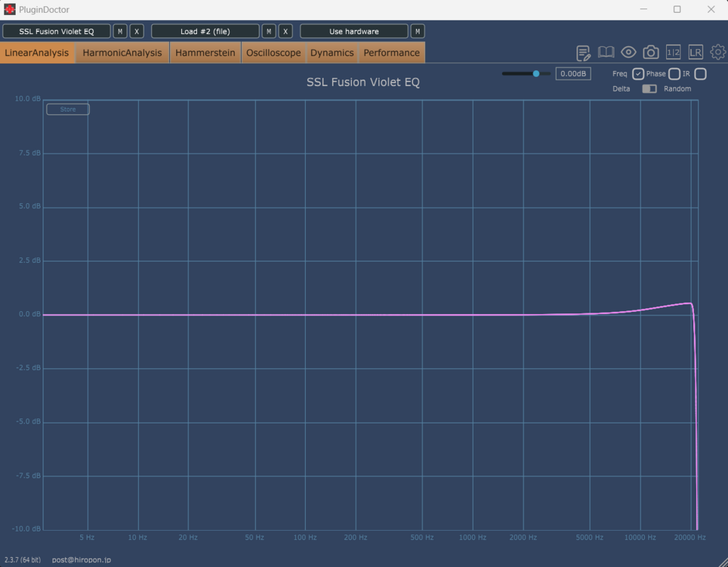Open the manual book icon

[606, 52]
